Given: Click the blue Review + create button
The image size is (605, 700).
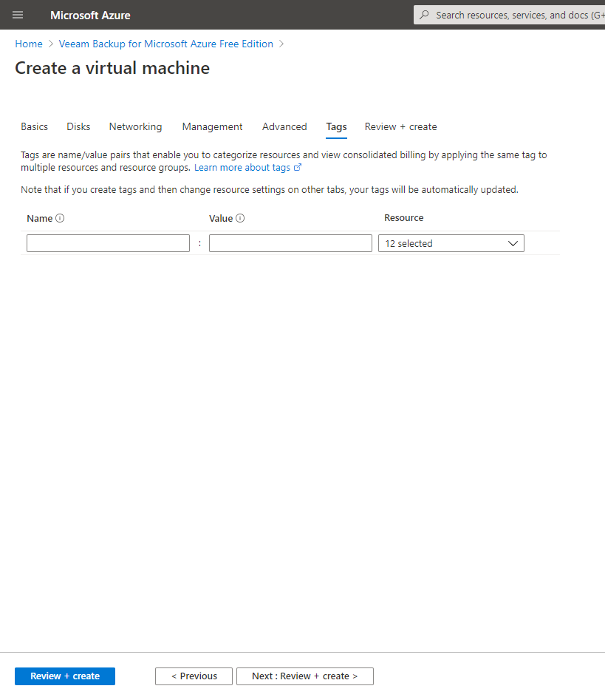Looking at the screenshot, I should pyautogui.click(x=65, y=676).
